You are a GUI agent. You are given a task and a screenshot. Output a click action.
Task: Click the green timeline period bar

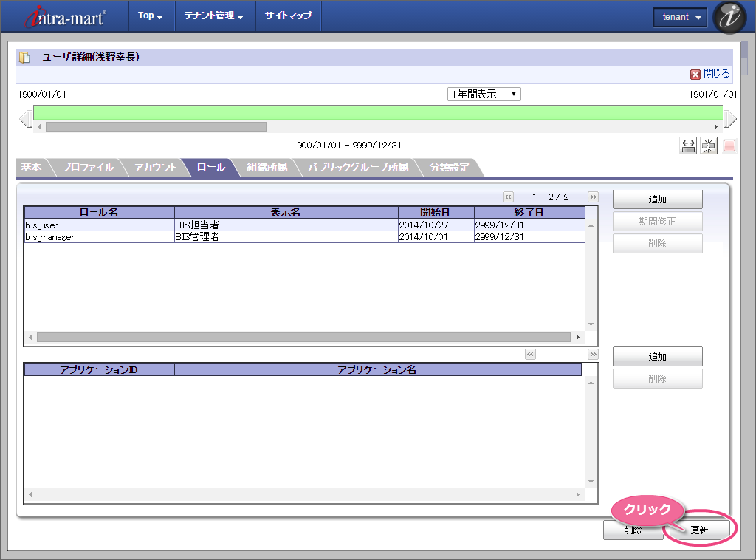(x=378, y=113)
